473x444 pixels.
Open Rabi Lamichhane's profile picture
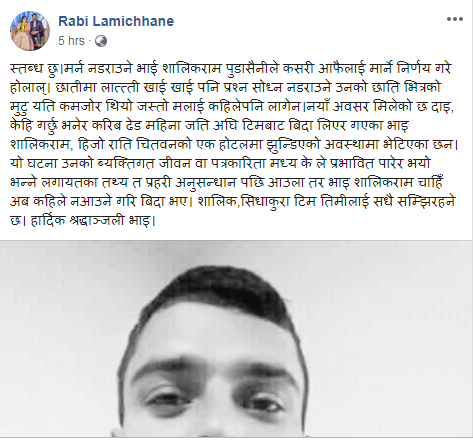[30, 31]
